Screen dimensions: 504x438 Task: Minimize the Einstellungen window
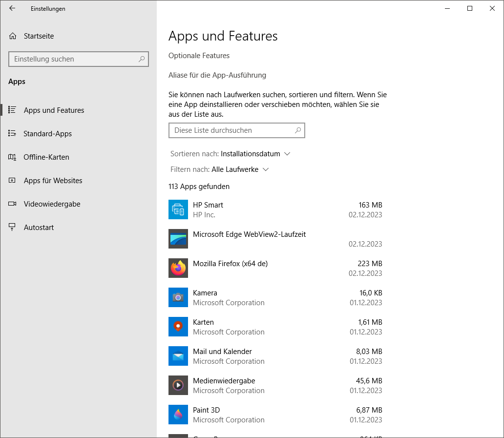pos(447,8)
